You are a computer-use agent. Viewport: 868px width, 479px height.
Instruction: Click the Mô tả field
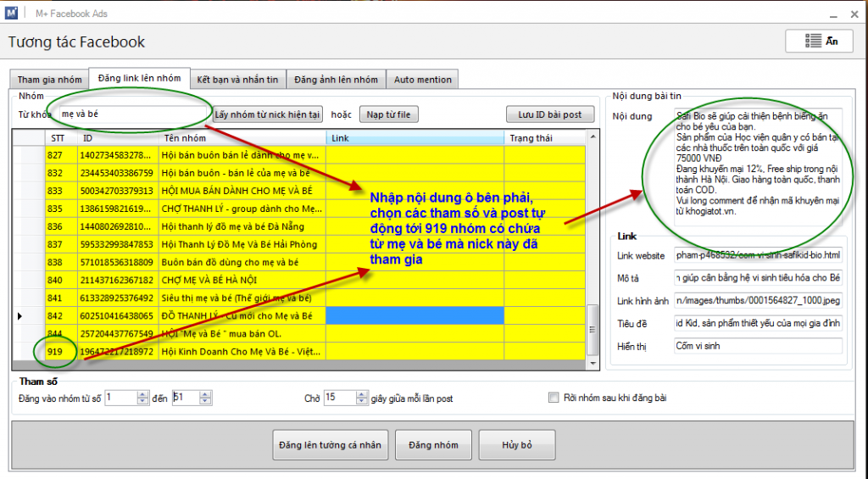758,277
